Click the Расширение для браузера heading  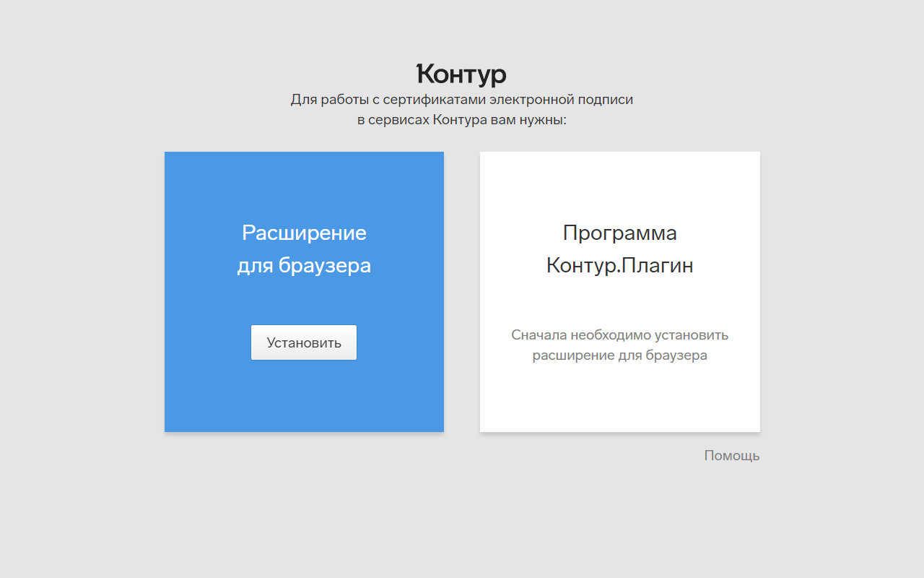click(x=304, y=249)
